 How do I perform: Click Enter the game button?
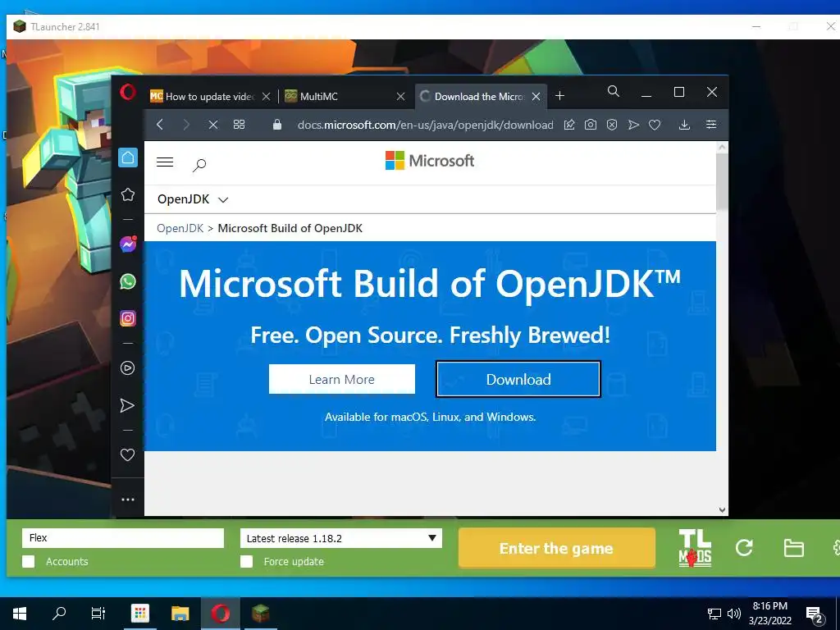click(557, 548)
